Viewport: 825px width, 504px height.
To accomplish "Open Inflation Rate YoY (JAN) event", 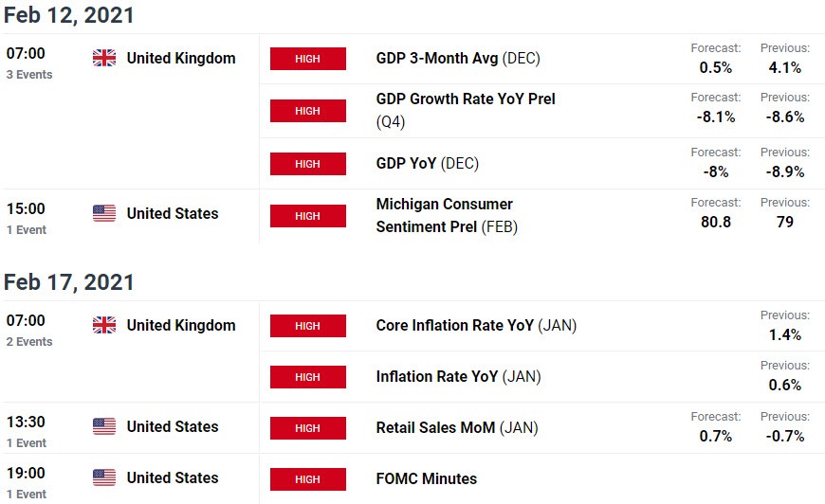I will [458, 376].
